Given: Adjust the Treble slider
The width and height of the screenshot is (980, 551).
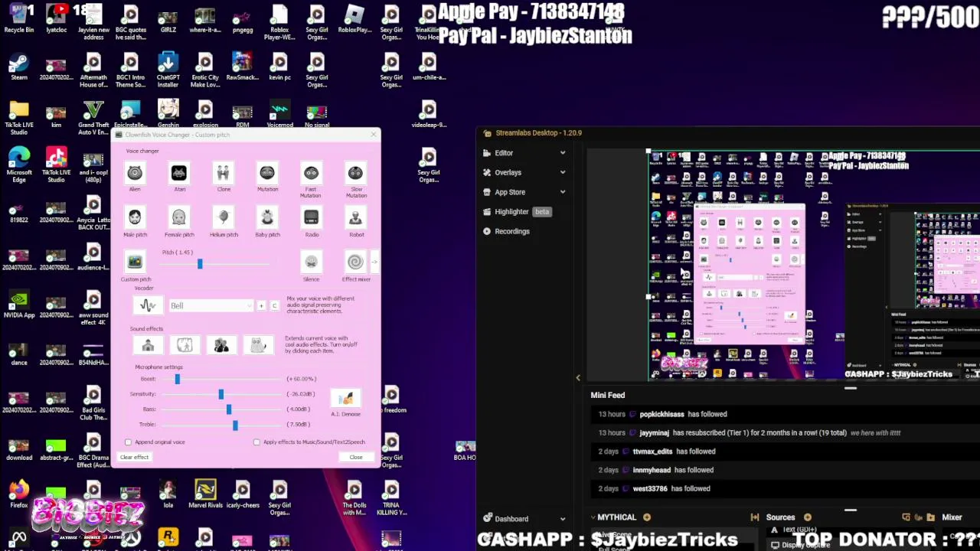Looking at the screenshot, I should [235, 425].
